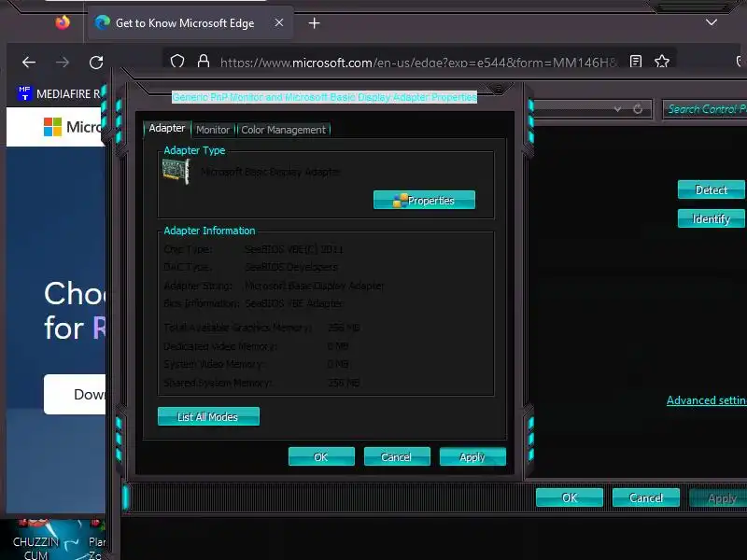Screen dimensions: 747x560
Task: Click Cancel in the Screen Resolution window
Action: tap(645, 497)
